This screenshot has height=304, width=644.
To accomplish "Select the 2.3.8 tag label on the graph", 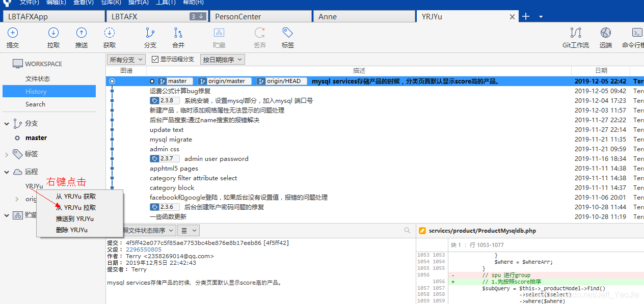I will (x=165, y=100).
